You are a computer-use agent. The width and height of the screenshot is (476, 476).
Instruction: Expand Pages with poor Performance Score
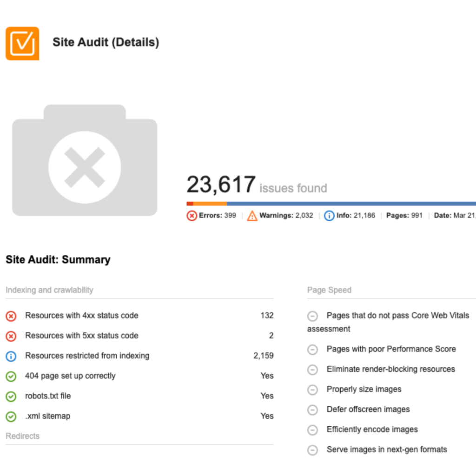tap(313, 349)
